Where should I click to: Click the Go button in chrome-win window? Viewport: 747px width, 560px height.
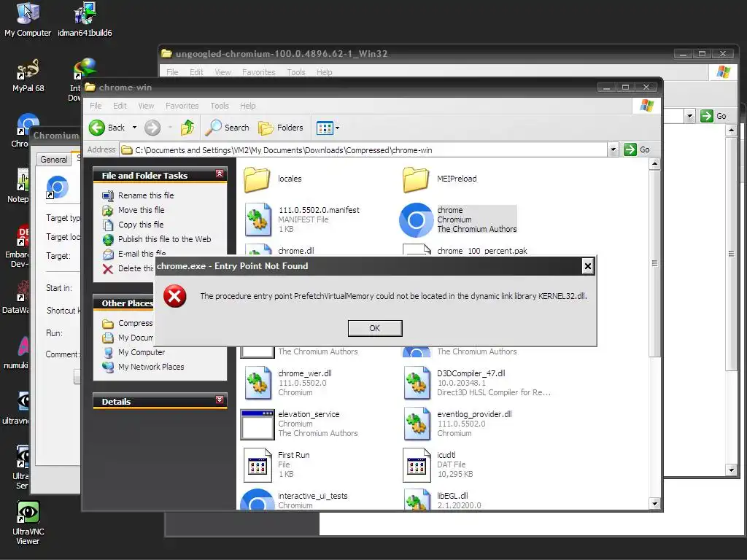tap(636, 149)
